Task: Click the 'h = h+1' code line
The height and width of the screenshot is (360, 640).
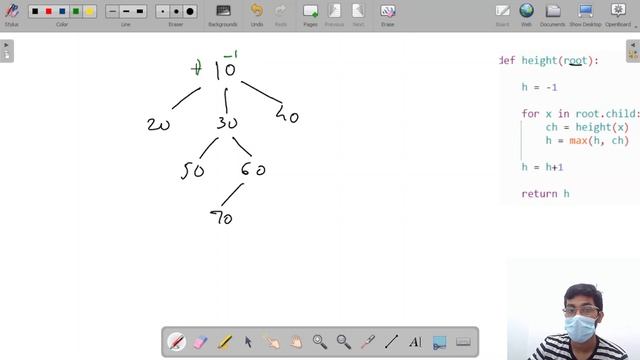Action: [x=542, y=167]
